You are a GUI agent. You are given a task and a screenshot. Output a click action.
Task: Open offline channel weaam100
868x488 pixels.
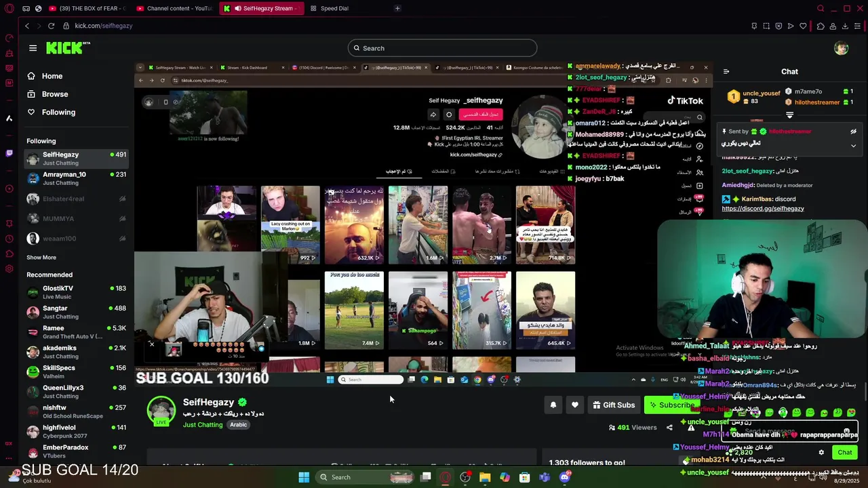(x=76, y=239)
